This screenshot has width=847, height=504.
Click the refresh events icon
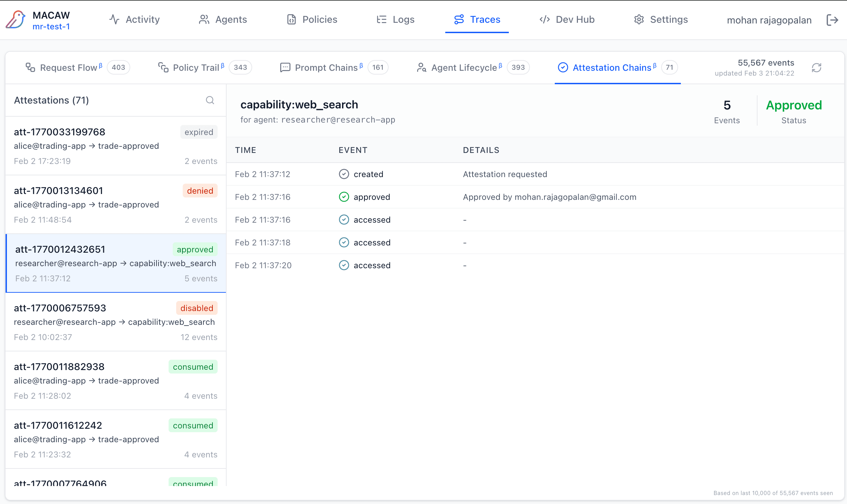[x=816, y=68]
